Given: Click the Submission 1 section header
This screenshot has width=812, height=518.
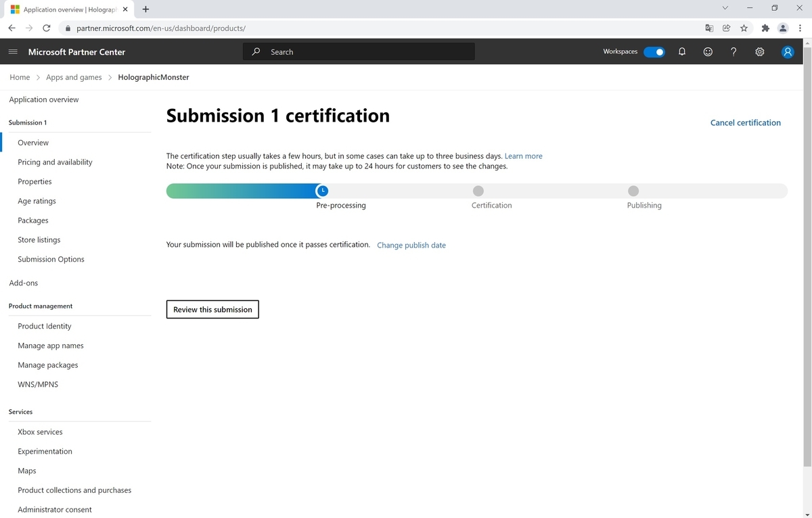Looking at the screenshot, I should click(28, 122).
